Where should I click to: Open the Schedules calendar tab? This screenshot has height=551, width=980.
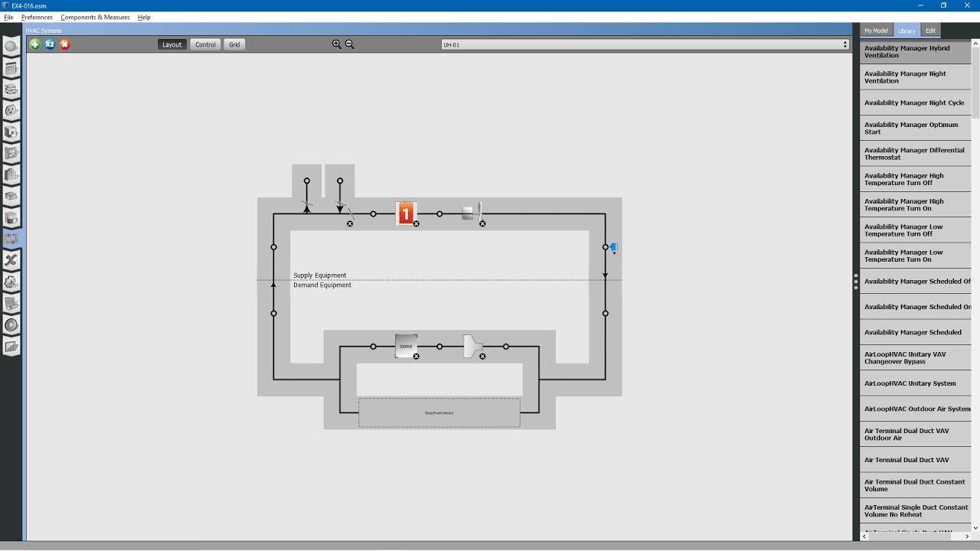tap(11, 68)
